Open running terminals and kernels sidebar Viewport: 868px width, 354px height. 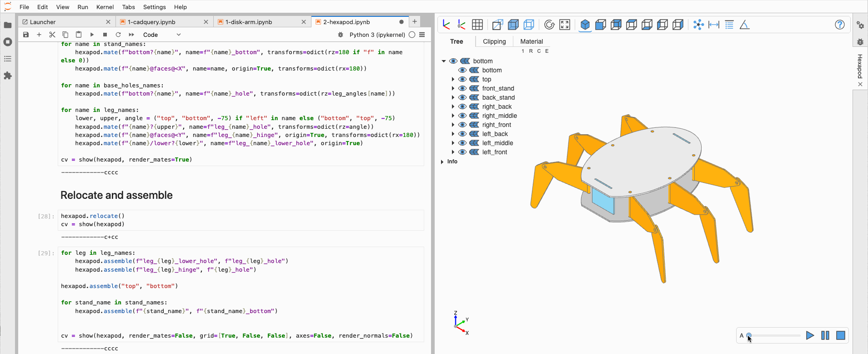pyautogui.click(x=8, y=42)
